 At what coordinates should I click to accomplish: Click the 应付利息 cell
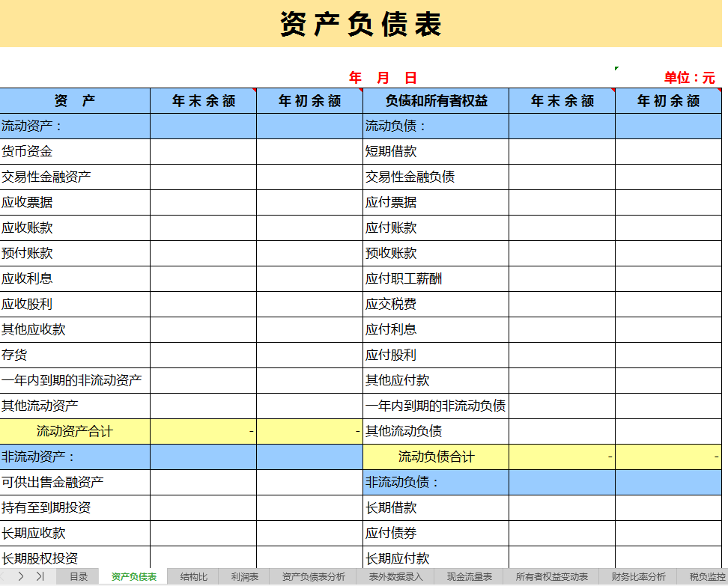(x=436, y=330)
